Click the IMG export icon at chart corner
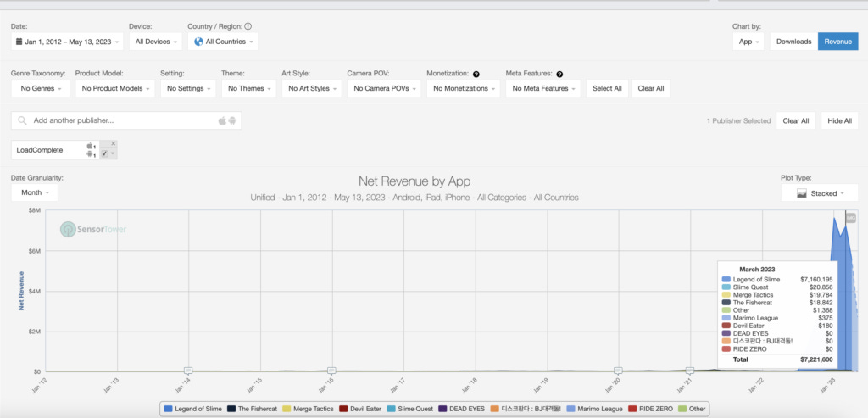868x418 pixels. [851, 218]
